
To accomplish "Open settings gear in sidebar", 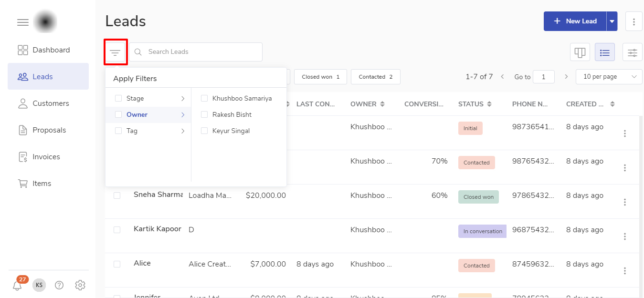I will 80,285.
